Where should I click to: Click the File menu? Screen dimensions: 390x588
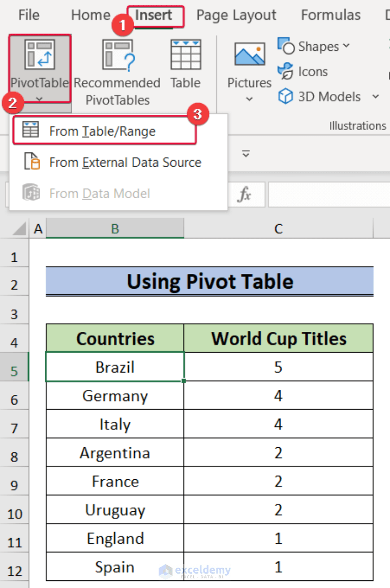(x=28, y=15)
